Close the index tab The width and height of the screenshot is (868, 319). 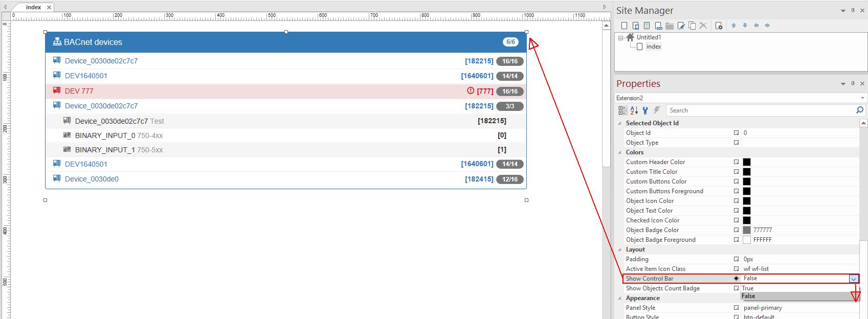coord(49,7)
